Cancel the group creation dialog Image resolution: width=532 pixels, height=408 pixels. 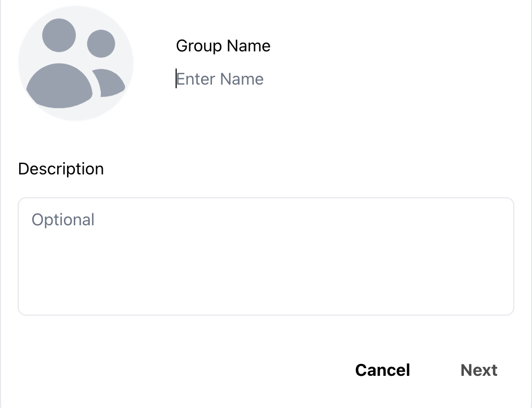point(383,370)
